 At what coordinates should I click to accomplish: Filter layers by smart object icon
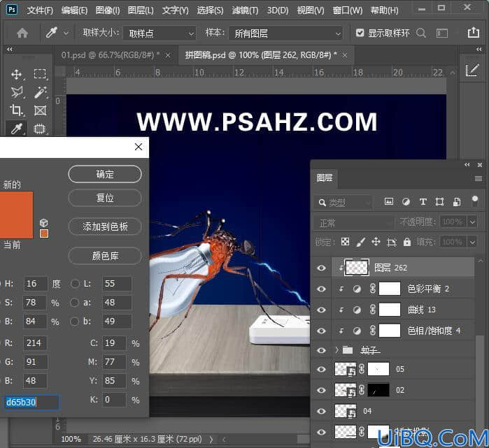(x=457, y=201)
